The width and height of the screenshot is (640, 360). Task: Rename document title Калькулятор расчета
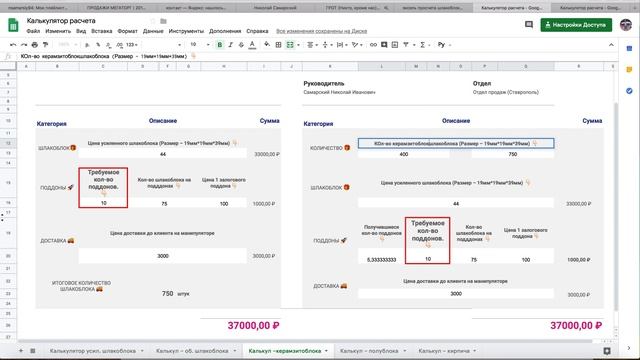click(61, 21)
